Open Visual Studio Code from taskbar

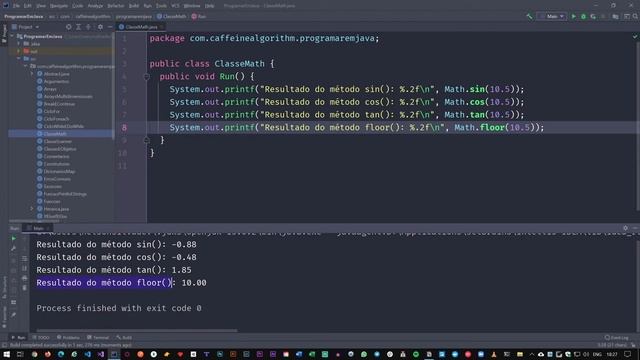click(88, 354)
